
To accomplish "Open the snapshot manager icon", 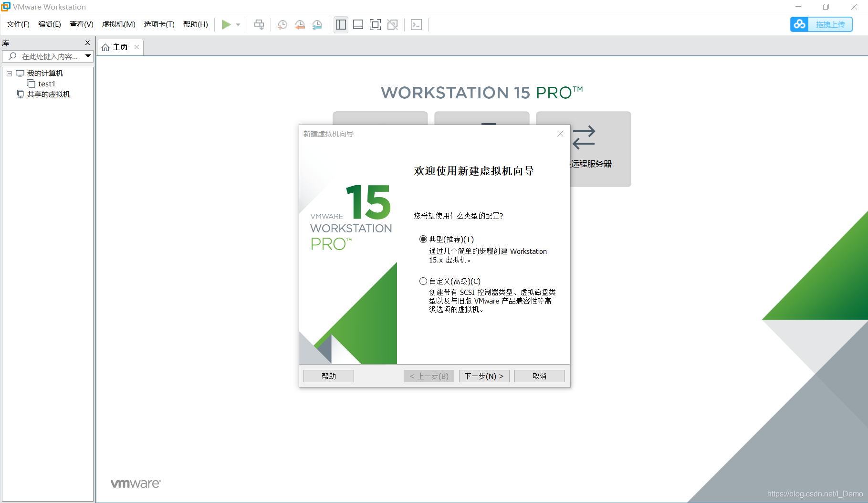I will [x=317, y=24].
